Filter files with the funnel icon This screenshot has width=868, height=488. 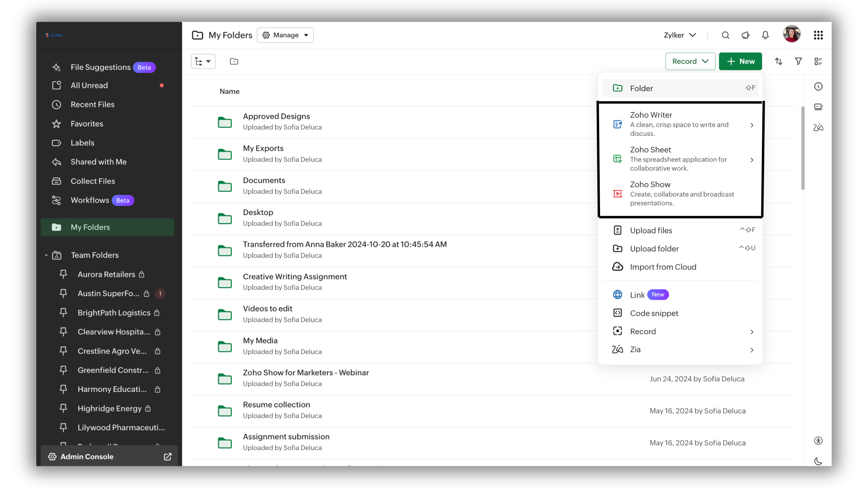(798, 61)
